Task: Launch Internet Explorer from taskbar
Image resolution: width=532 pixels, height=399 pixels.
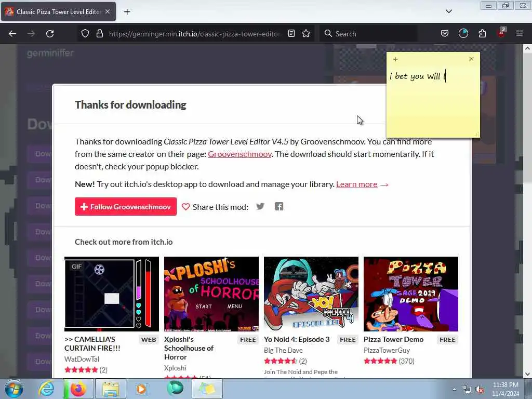Action: 46,389
